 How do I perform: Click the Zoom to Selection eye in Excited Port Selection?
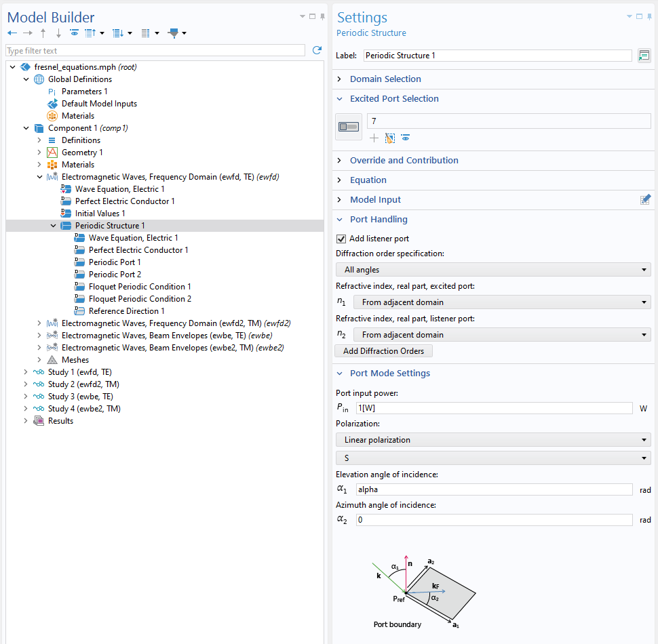pos(405,138)
